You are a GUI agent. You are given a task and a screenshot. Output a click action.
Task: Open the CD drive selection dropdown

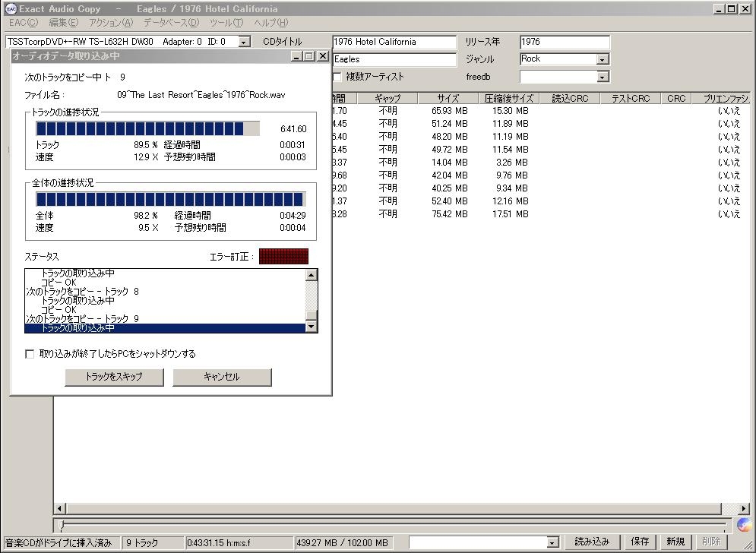click(x=244, y=43)
